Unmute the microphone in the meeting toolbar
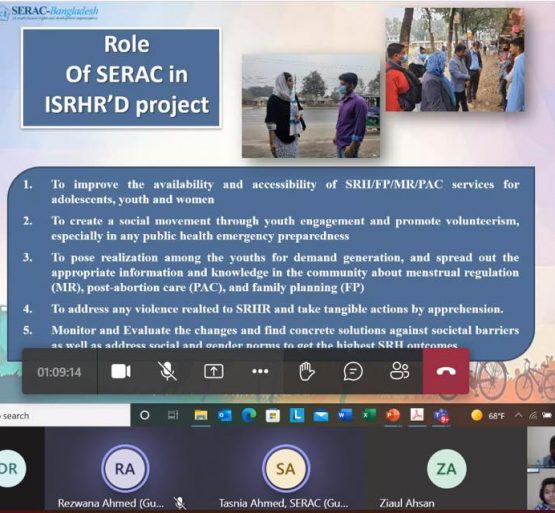The width and height of the screenshot is (555, 513). 167,371
